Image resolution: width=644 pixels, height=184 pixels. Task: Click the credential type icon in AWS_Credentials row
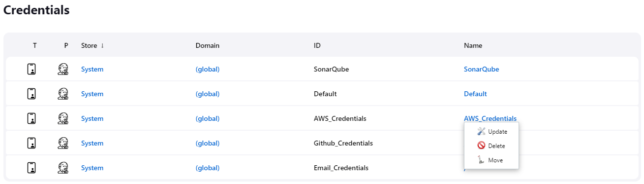(31, 118)
